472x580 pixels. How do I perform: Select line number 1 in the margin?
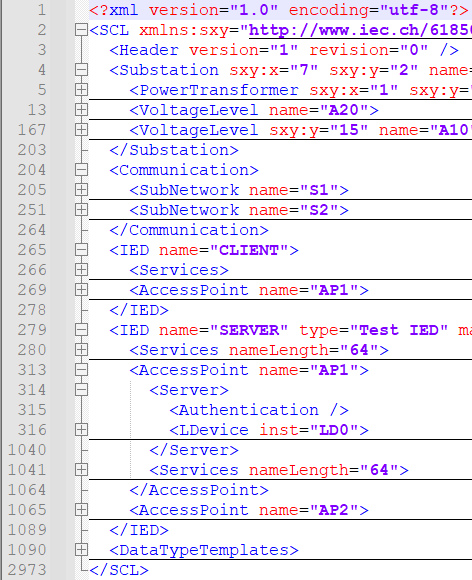[x=42, y=10]
